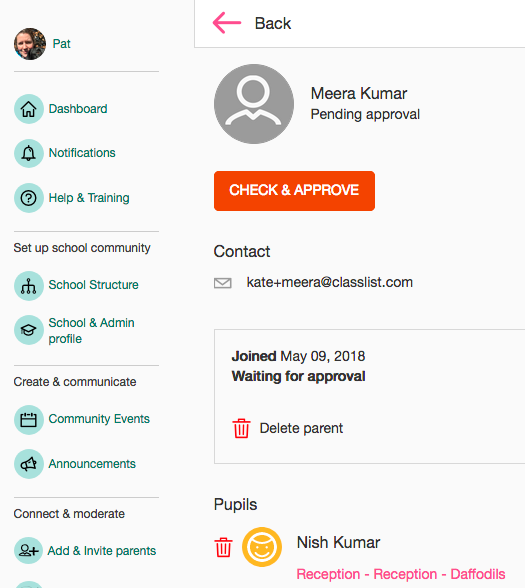Screen dimensions: 525x588
Task: Open Community Events calendar icon
Action: [28, 420]
